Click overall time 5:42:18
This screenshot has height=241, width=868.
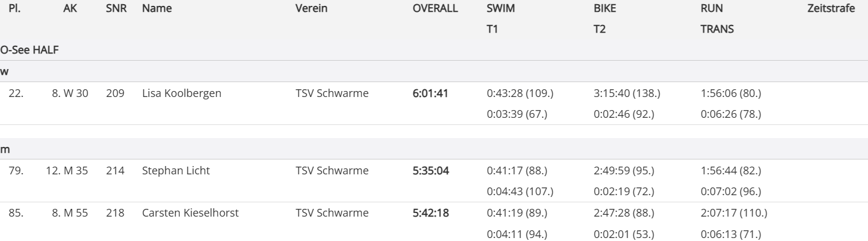pyautogui.click(x=430, y=212)
